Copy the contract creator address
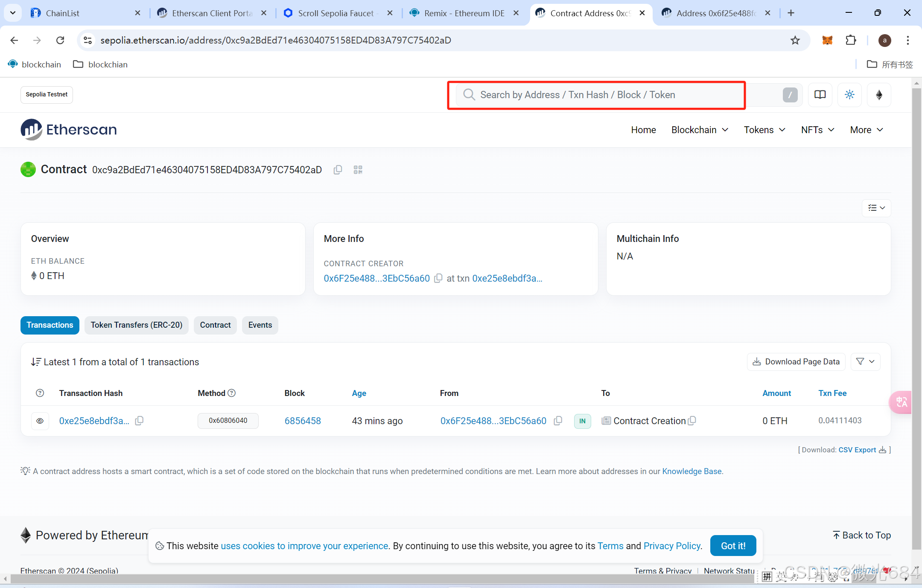This screenshot has width=922, height=588. pyautogui.click(x=438, y=278)
